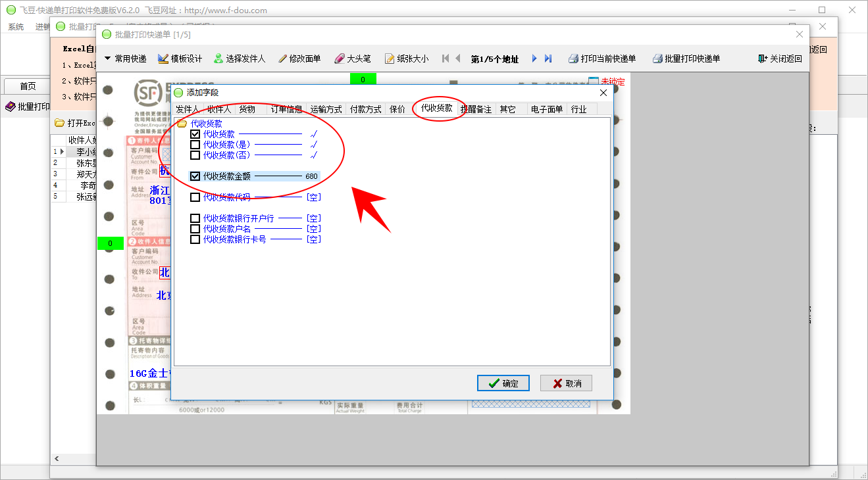The height and width of the screenshot is (480, 868).
Task: Click 关闭返回 to close and return
Action: click(x=780, y=59)
